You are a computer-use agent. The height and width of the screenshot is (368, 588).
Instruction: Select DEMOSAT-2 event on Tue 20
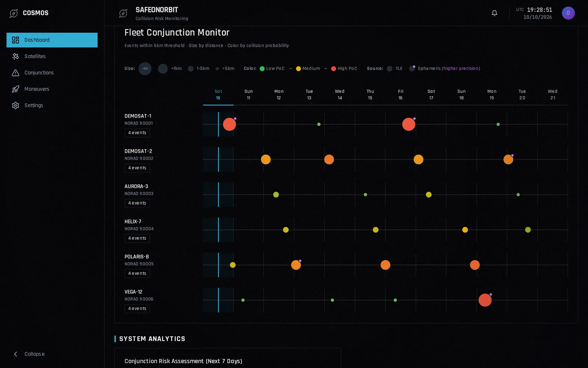(x=508, y=159)
